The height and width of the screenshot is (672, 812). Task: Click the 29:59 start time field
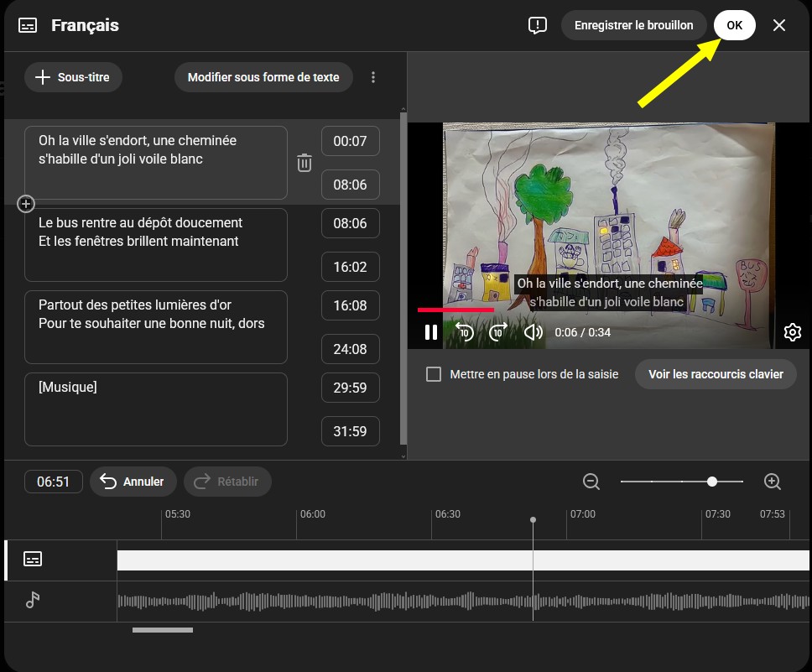click(350, 388)
